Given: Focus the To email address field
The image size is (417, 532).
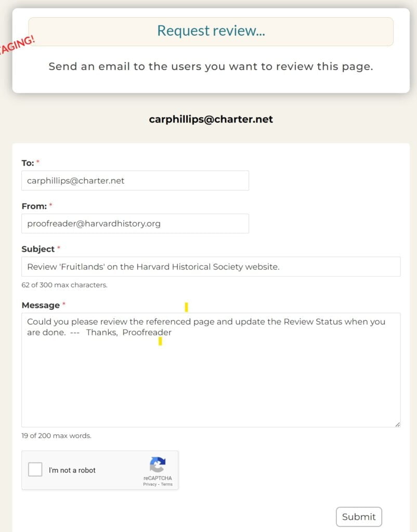Looking at the screenshot, I should [135, 181].
